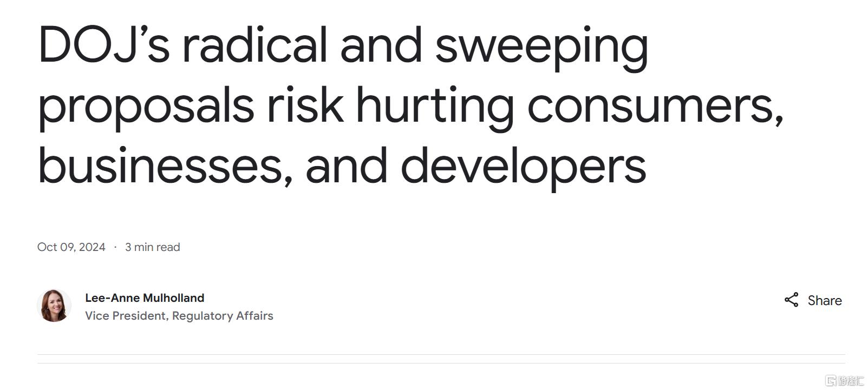Screen dimensions: 868x390
Task: Click the word businesses in the headline
Action: tap(161, 165)
